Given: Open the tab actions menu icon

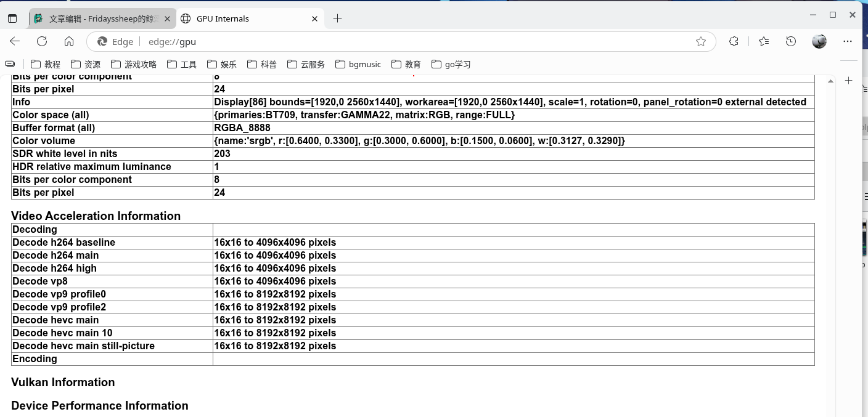Looking at the screenshot, I should point(12,18).
